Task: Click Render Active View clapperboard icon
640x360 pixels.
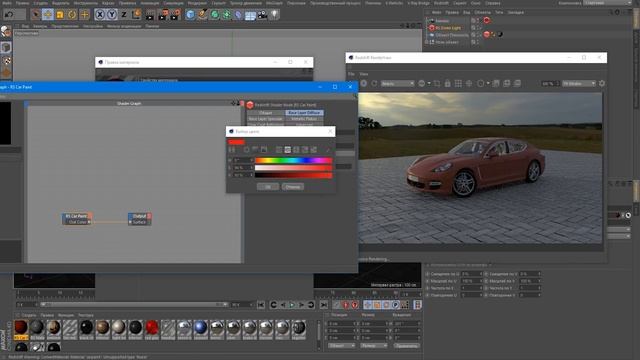Action: pyautogui.click(x=150, y=15)
